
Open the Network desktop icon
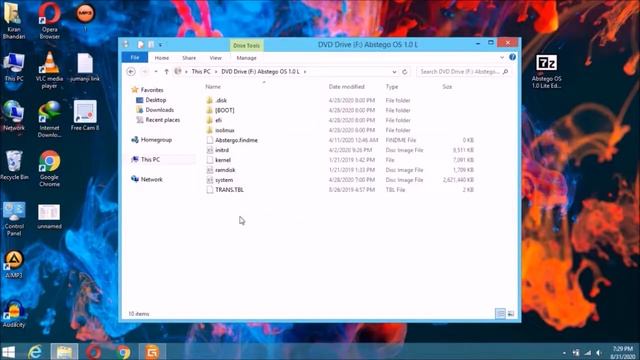pos(14,116)
